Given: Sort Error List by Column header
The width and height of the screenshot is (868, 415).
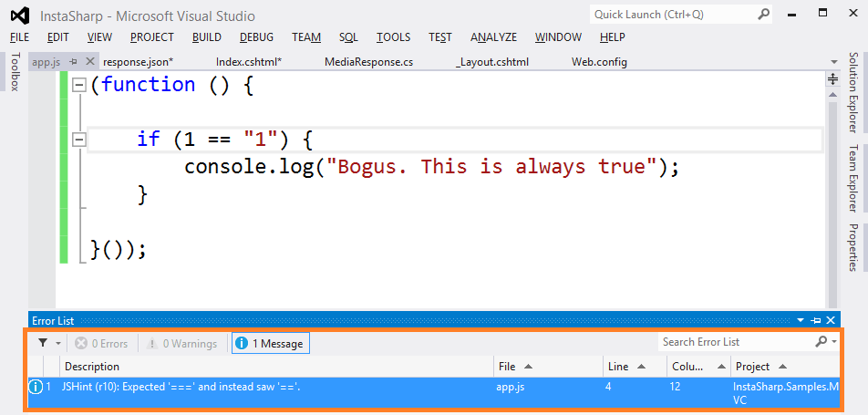Looking at the screenshot, I should pyautogui.click(x=698, y=367).
